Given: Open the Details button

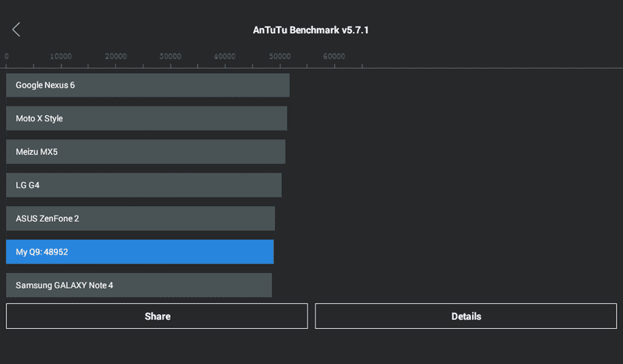Looking at the screenshot, I should 466,317.
